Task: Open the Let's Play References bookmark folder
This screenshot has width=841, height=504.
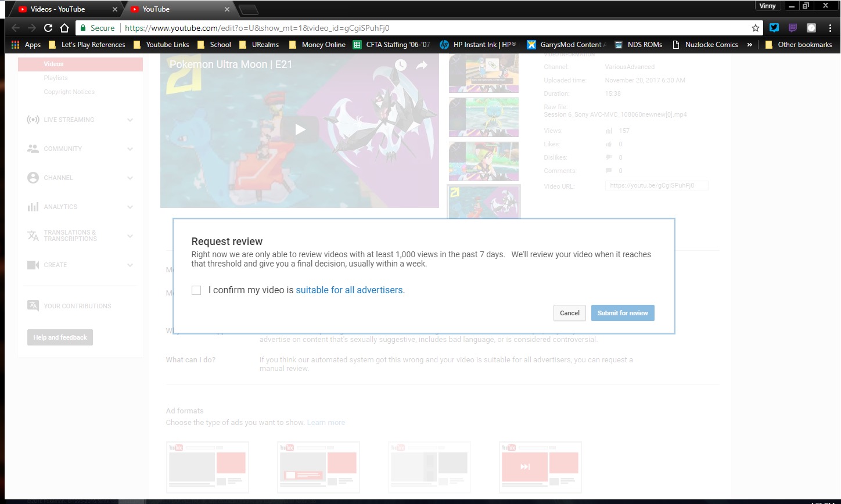Action: pos(87,45)
